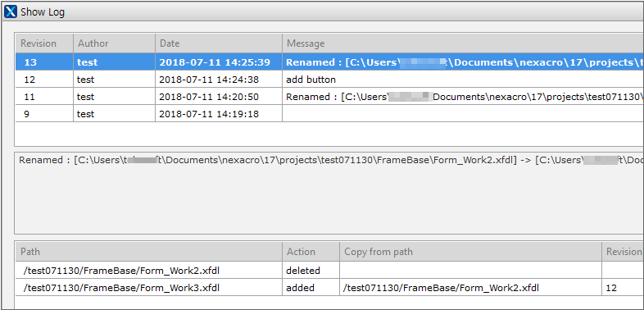The width and height of the screenshot is (644, 310).
Task: Sort log by Message column header
Action: 463,43
